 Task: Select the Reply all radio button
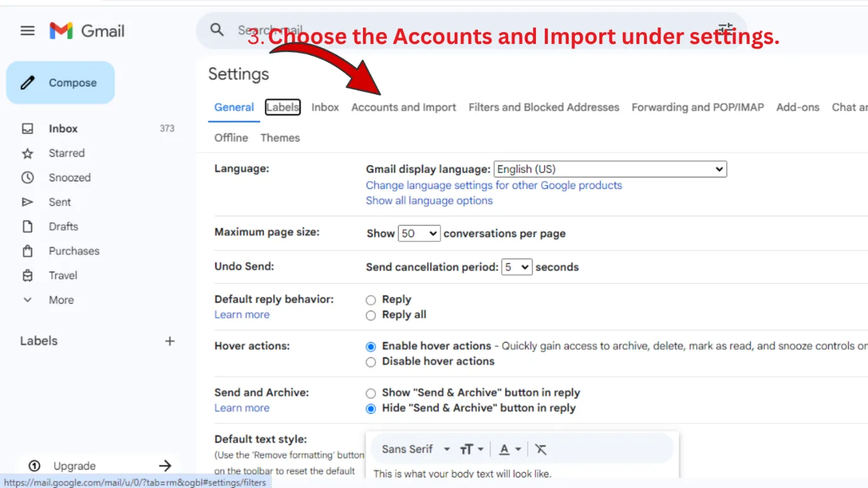point(371,315)
